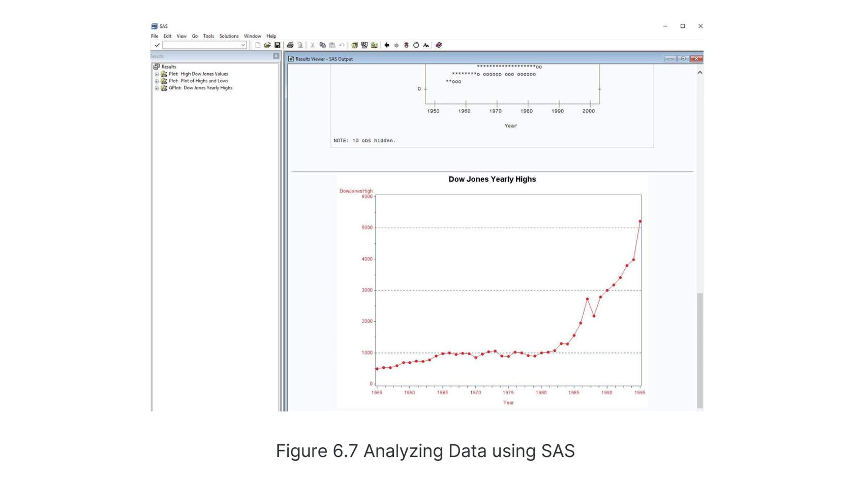Refresh the results viewer
The width and height of the screenshot is (854, 504).
[416, 45]
